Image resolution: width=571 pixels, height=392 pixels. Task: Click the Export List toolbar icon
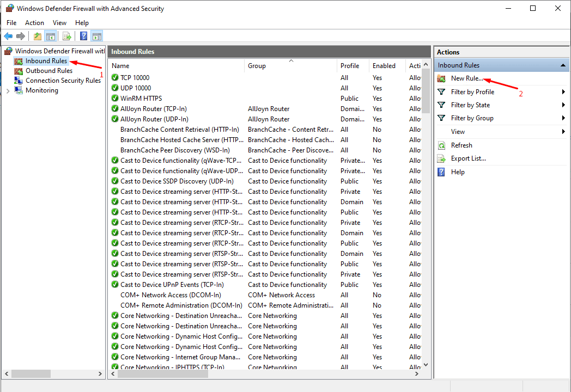click(66, 36)
